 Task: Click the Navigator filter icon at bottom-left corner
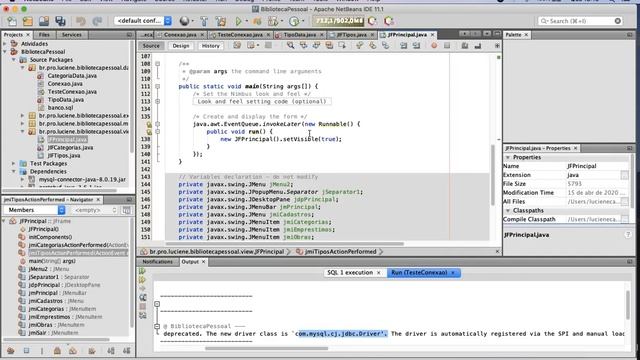[x=11, y=350]
